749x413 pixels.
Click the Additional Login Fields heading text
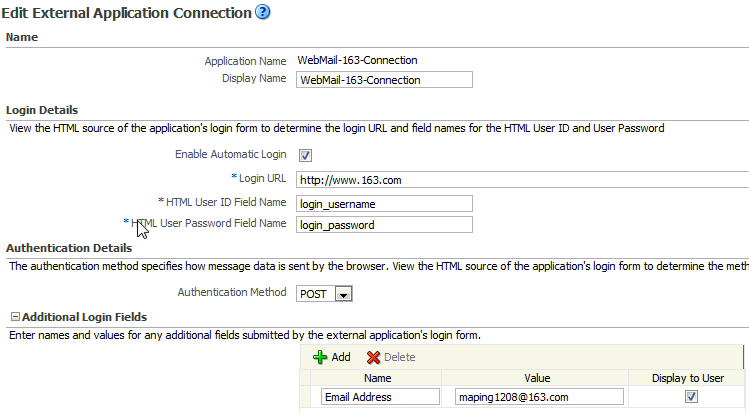(x=85, y=317)
